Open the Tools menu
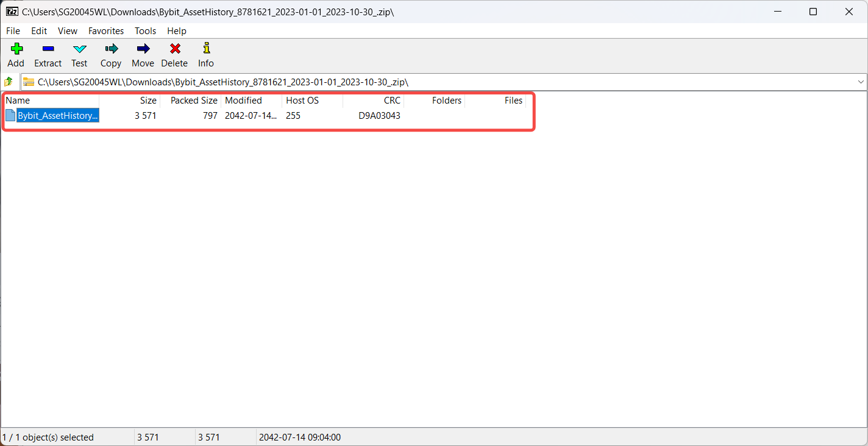The height and width of the screenshot is (446, 868). (145, 30)
